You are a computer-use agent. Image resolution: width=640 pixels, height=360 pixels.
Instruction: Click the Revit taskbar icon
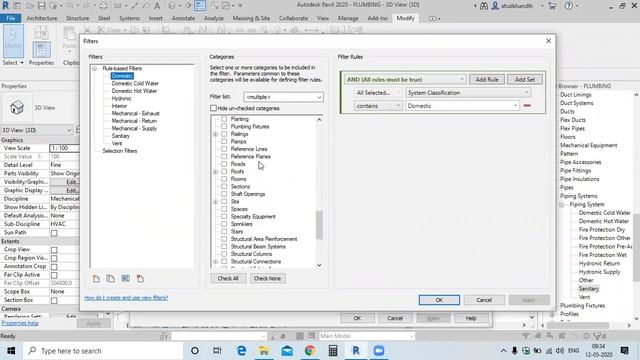pos(356,351)
